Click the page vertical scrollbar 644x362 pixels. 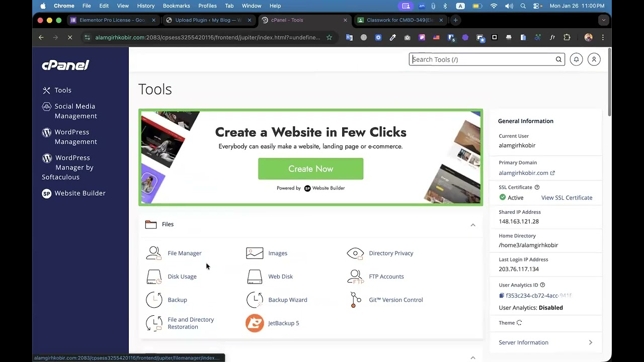[x=609, y=83]
